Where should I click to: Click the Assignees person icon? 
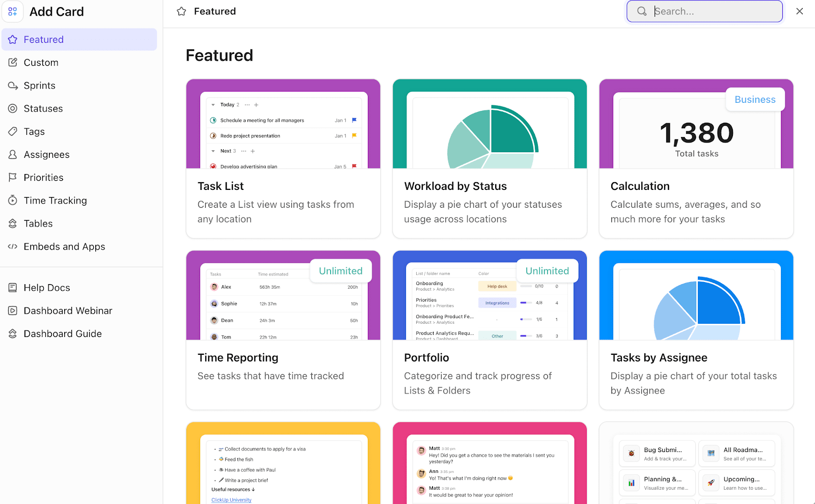coord(13,154)
